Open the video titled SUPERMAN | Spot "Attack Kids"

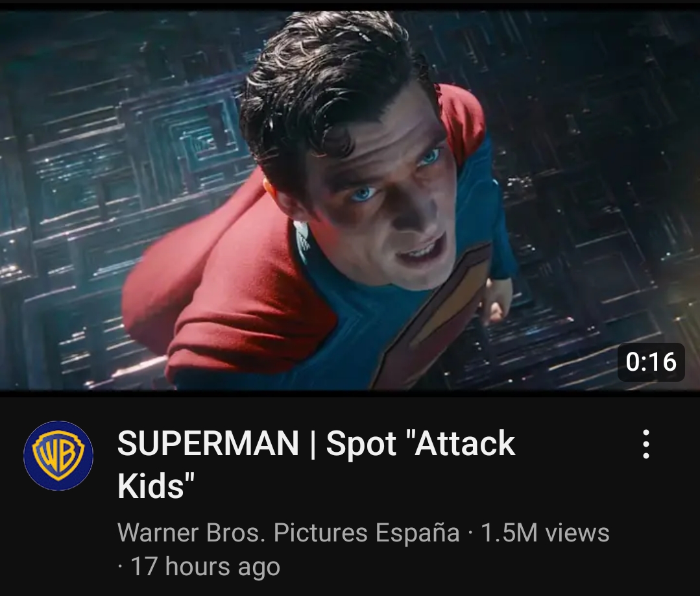[x=316, y=464]
